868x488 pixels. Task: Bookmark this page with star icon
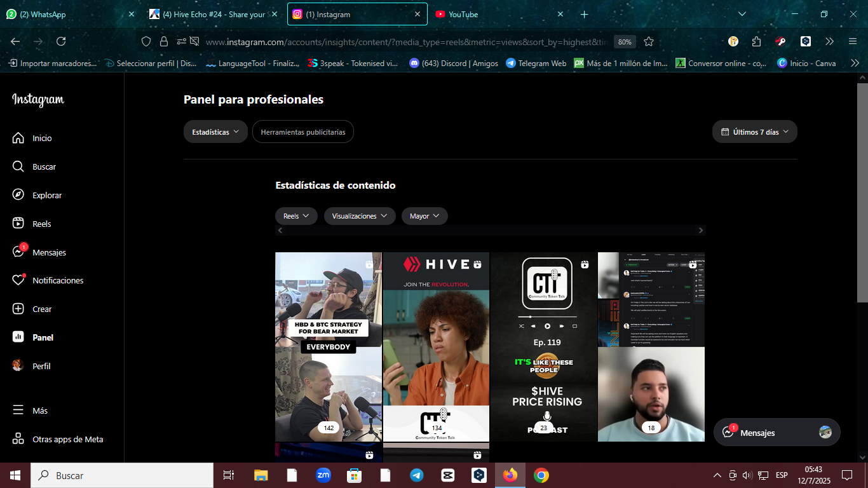[649, 41]
